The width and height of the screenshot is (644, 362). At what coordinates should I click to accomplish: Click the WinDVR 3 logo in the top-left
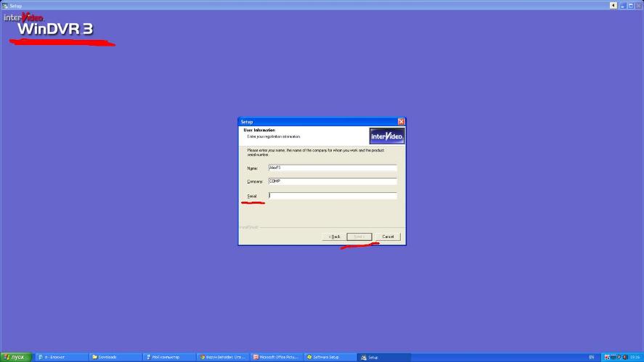52,27
